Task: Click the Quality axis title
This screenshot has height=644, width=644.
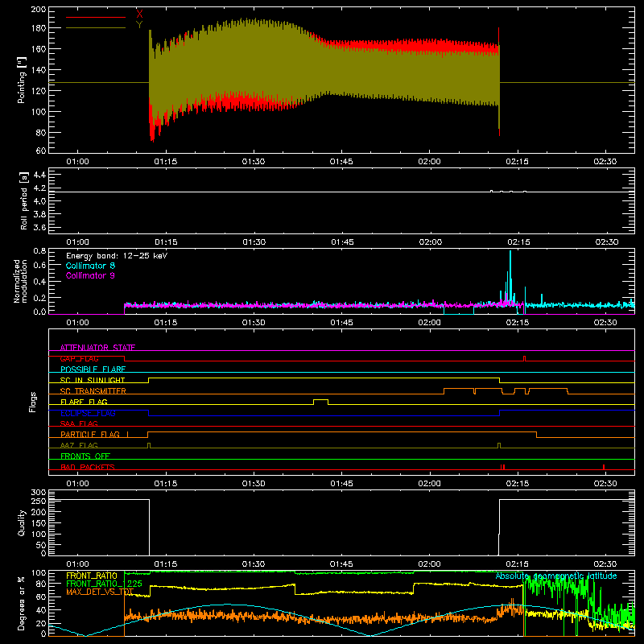Action: [22, 522]
